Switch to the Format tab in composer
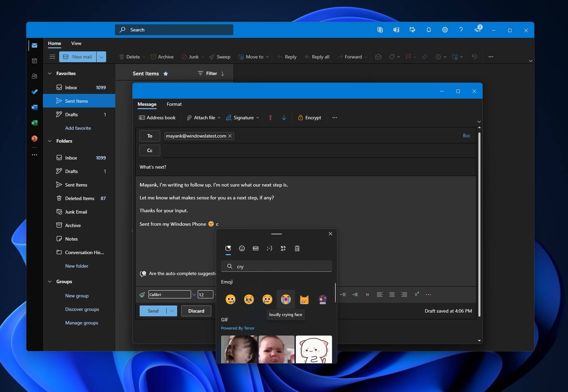 (x=174, y=104)
